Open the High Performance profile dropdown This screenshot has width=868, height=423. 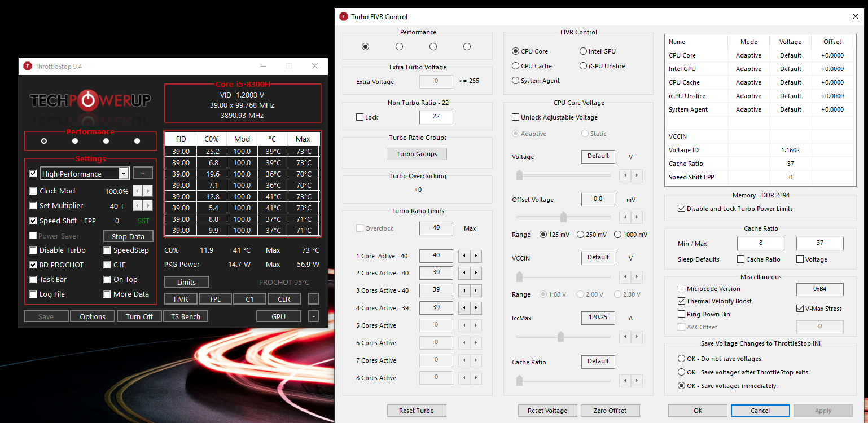point(124,174)
